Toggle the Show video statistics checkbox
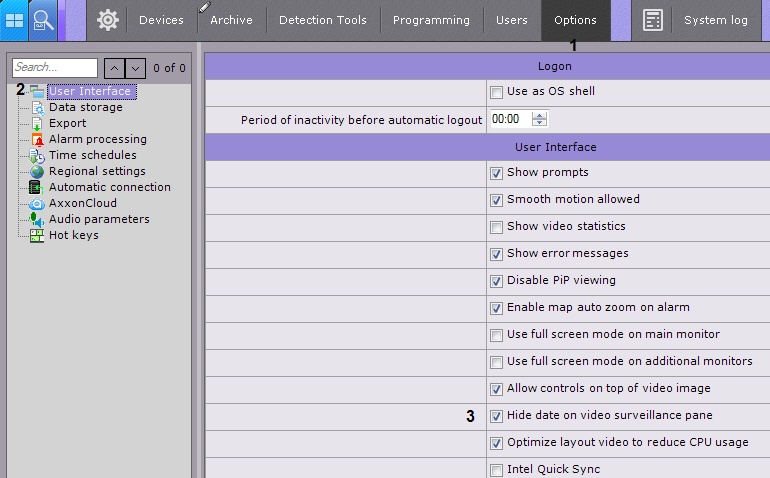The image size is (770, 478). [x=497, y=227]
